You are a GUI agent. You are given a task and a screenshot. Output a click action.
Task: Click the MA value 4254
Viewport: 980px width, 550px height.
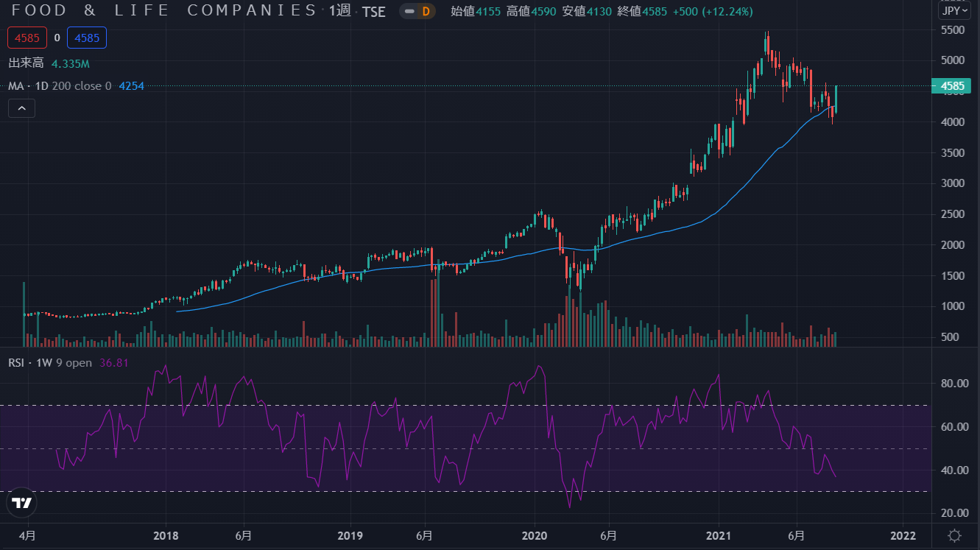[x=131, y=86]
